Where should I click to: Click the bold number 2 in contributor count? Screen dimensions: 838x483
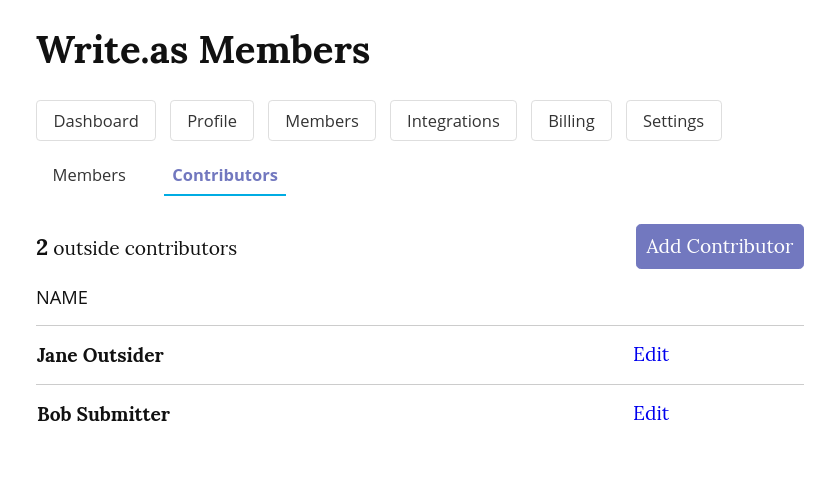tap(42, 247)
